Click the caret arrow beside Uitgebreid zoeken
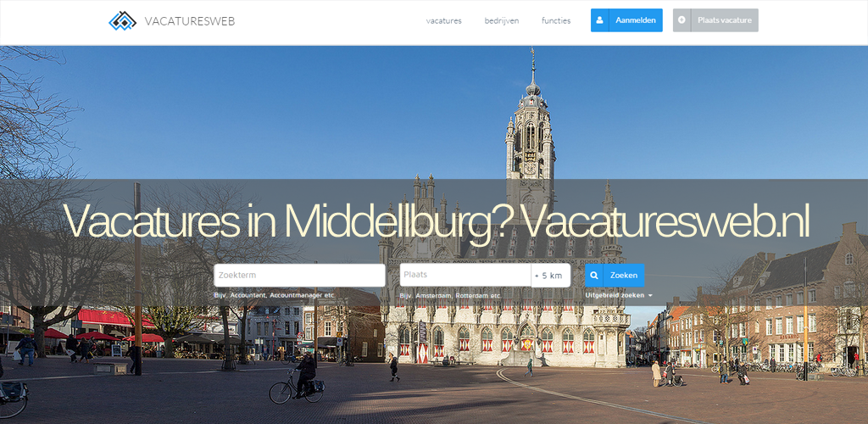The width and height of the screenshot is (868, 424). (x=650, y=296)
